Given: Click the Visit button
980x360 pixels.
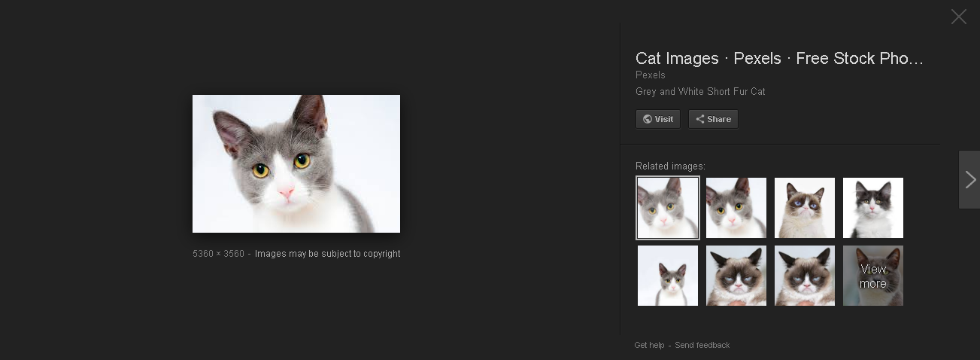Looking at the screenshot, I should 658,119.
